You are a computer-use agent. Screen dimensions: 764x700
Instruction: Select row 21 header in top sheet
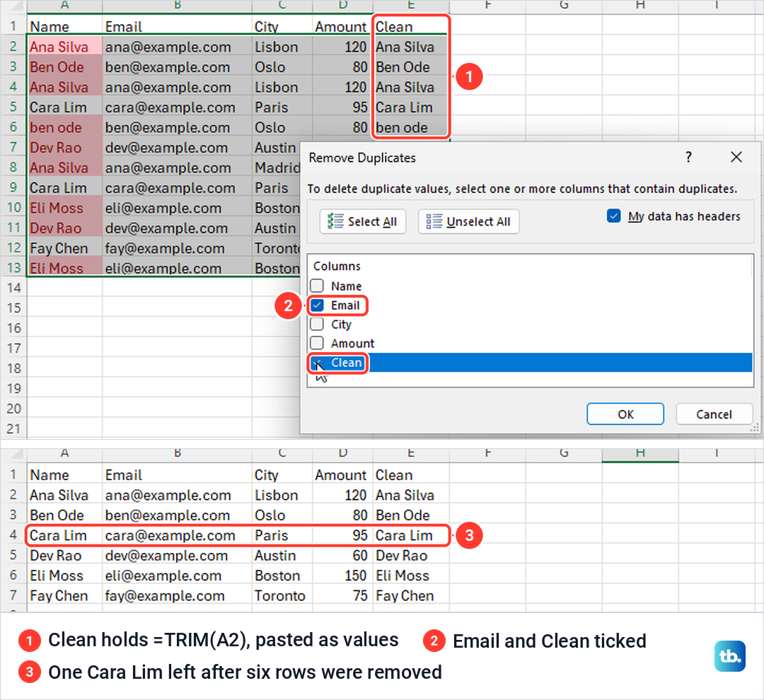coord(13,428)
